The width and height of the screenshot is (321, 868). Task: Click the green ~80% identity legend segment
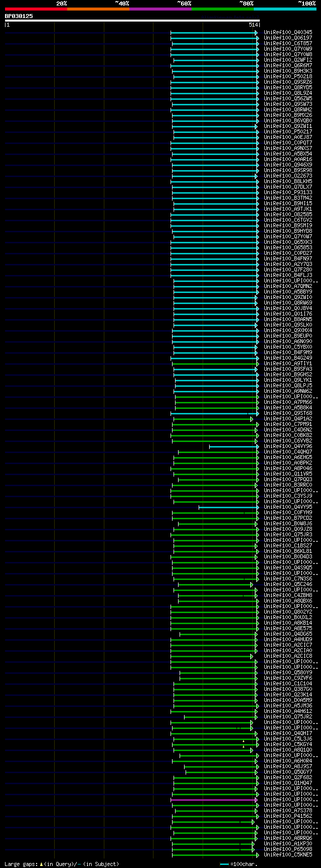(x=223, y=9)
